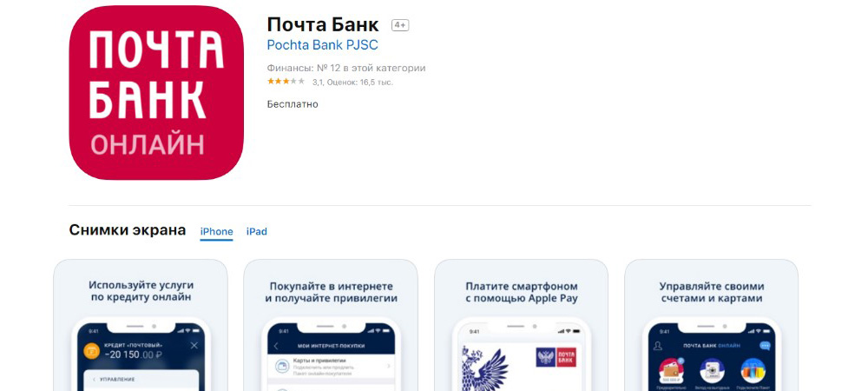Image resolution: width=868 pixels, height=391 pixels.
Task: Click the back chevron in МОИ ИНТЕРНЕТ-ПОКУПКИ header
Action: [276, 346]
